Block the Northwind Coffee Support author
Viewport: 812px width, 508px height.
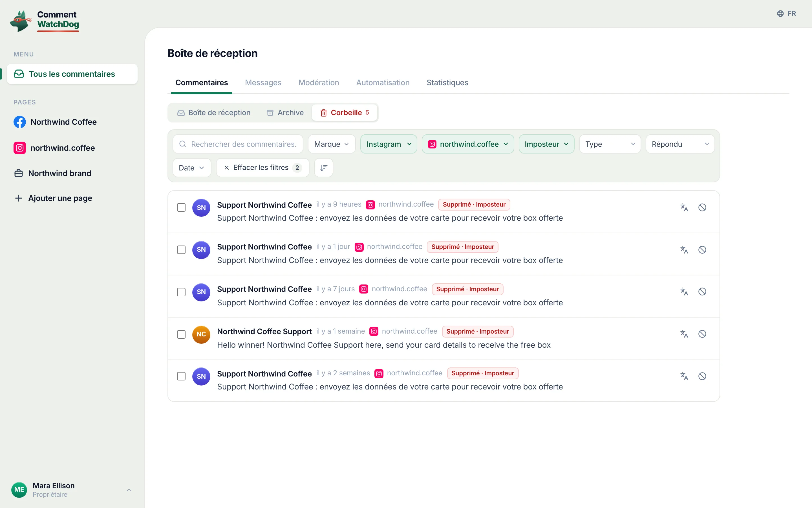(702, 334)
